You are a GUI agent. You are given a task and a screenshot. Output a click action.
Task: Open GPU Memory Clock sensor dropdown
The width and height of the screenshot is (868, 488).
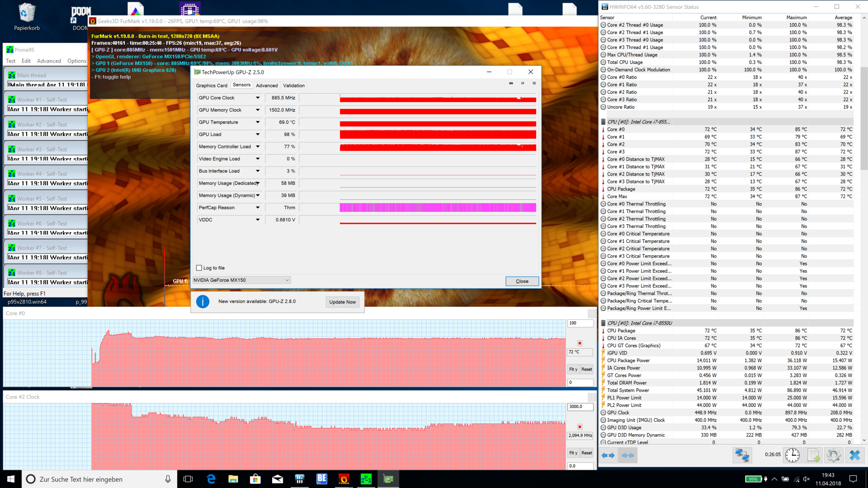click(x=258, y=110)
